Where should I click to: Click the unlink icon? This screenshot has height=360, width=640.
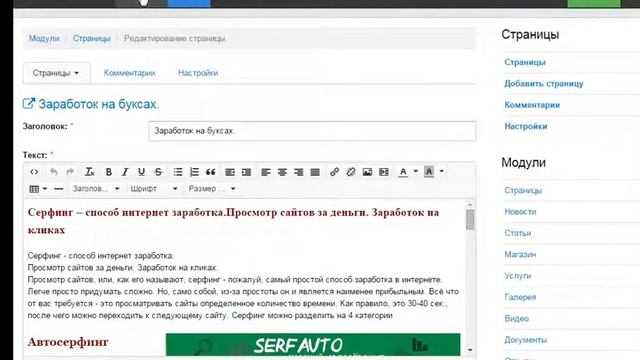(x=351, y=172)
